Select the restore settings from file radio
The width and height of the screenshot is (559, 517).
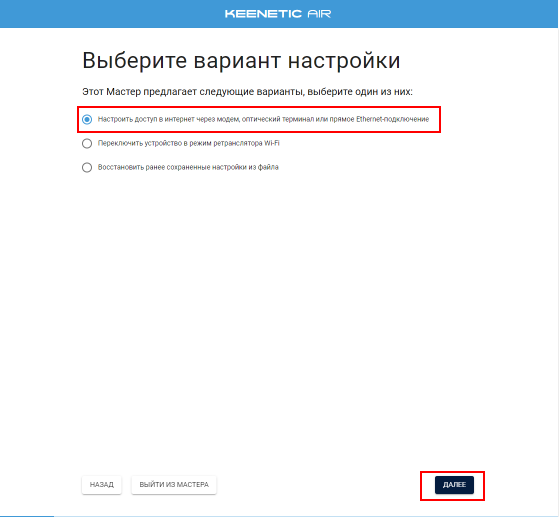(87, 168)
